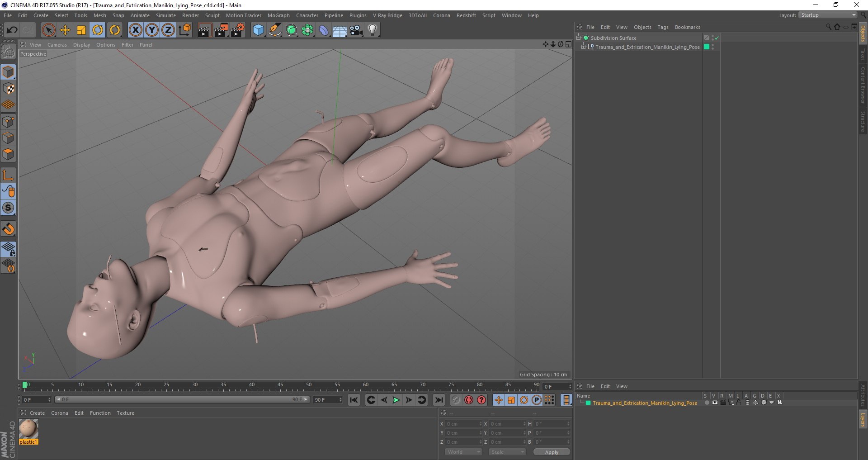Image resolution: width=868 pixels, height=460 pixels.
Task: Add a Light object
Action: pos(373,30)
